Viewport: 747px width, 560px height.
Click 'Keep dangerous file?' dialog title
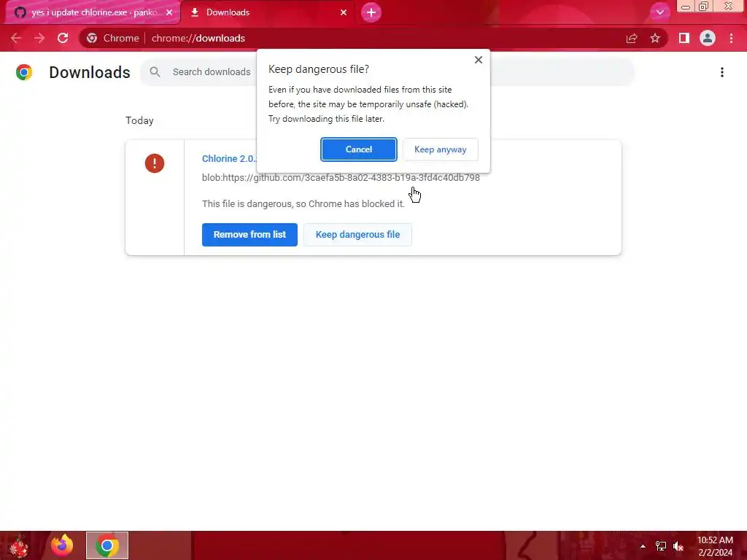pos(319,69)
